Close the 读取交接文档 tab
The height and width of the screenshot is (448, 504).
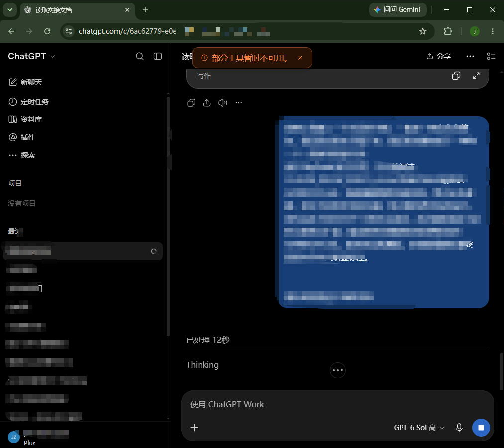point(127,10)
